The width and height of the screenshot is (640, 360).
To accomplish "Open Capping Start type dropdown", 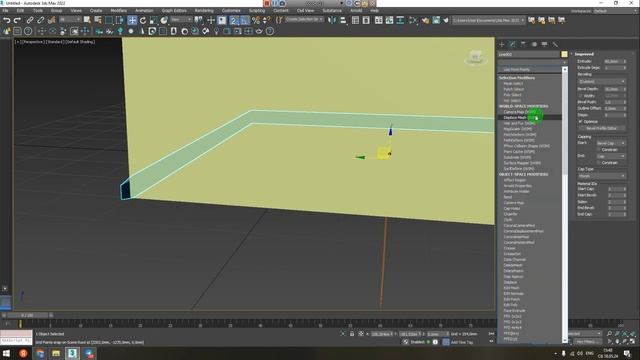I will 611,143.
